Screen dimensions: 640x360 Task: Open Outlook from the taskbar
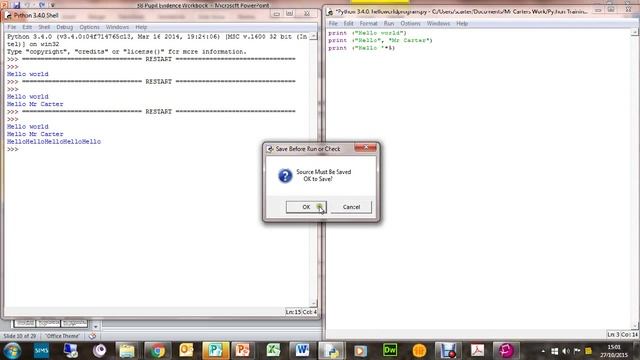[186, 351]
